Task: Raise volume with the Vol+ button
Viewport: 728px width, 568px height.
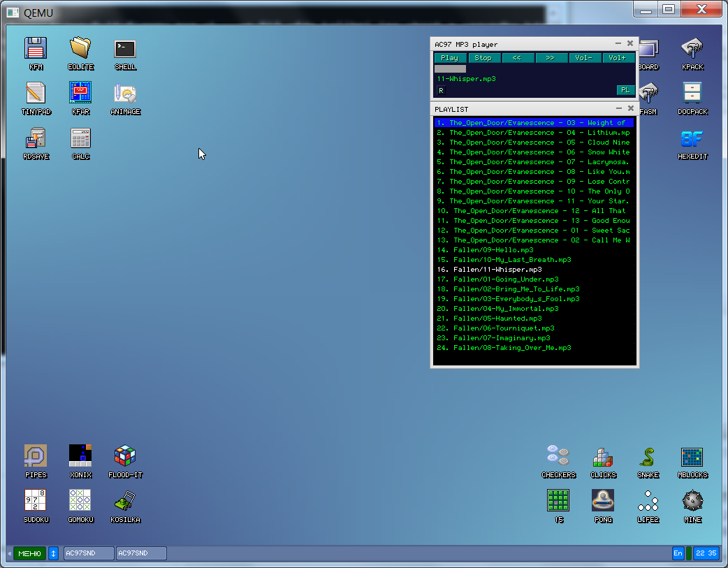Action: pos(618,58)
